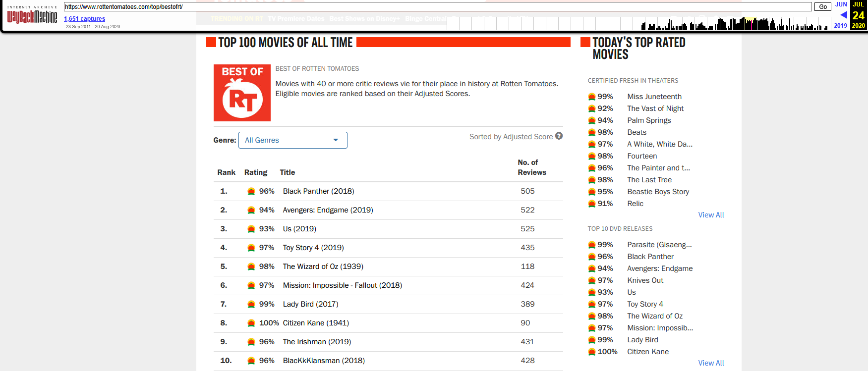Click the Wayback Machine URL input field

coord(438,6)
